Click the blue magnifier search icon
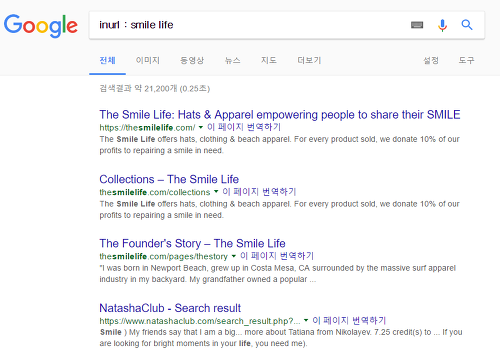 coord(467,25)
